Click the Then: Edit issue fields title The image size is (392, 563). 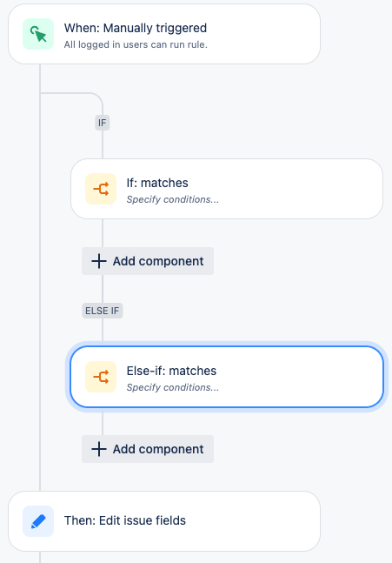click(125, 520)
